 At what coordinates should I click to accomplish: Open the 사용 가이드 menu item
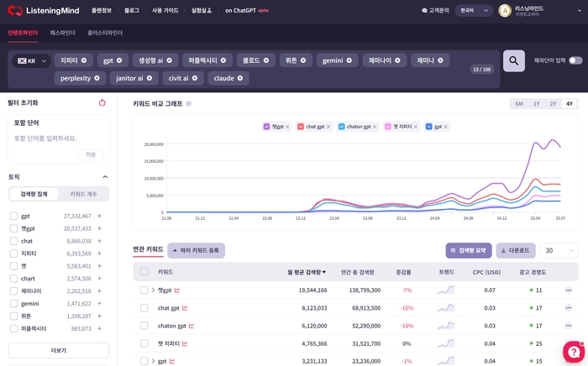coord(165,10)
